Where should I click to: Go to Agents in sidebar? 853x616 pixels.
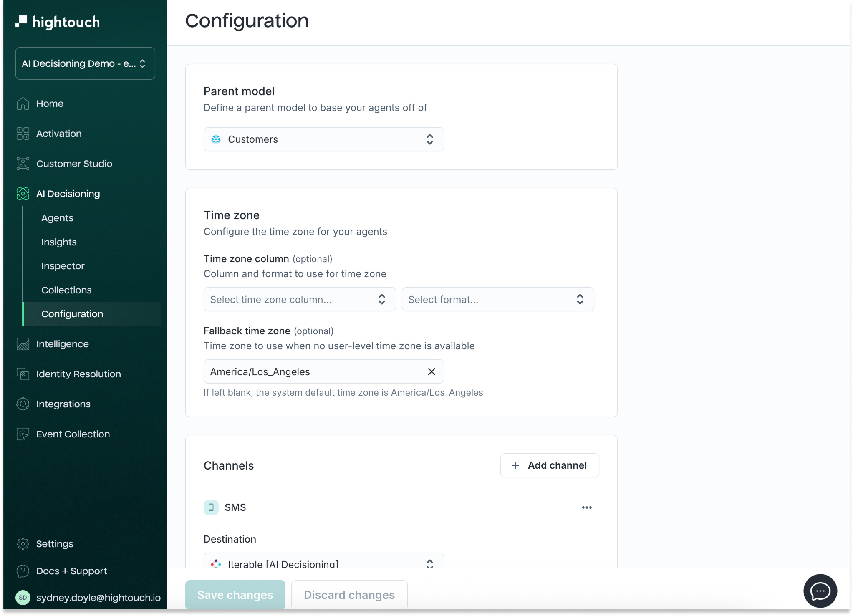[57, 218]
